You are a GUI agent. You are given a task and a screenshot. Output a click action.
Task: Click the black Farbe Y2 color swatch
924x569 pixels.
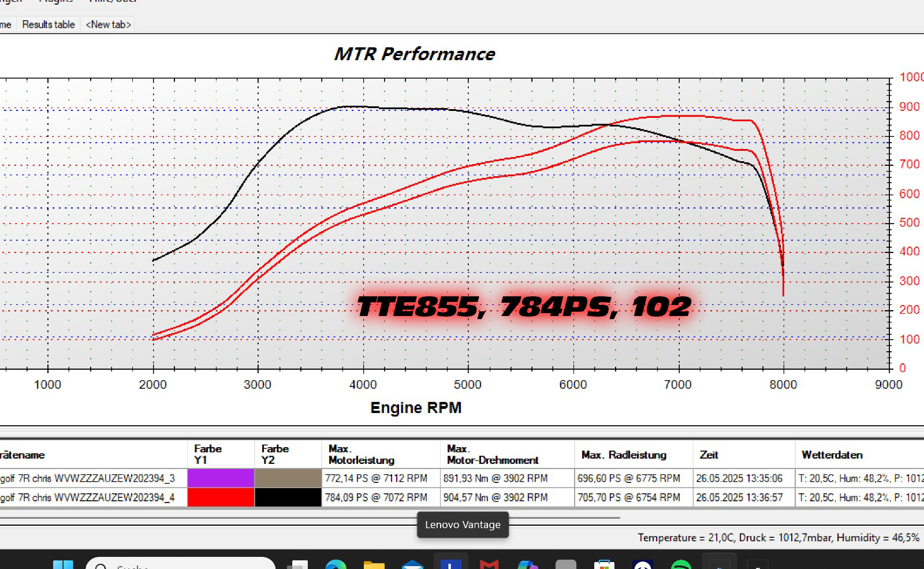[x=288, y=497]
